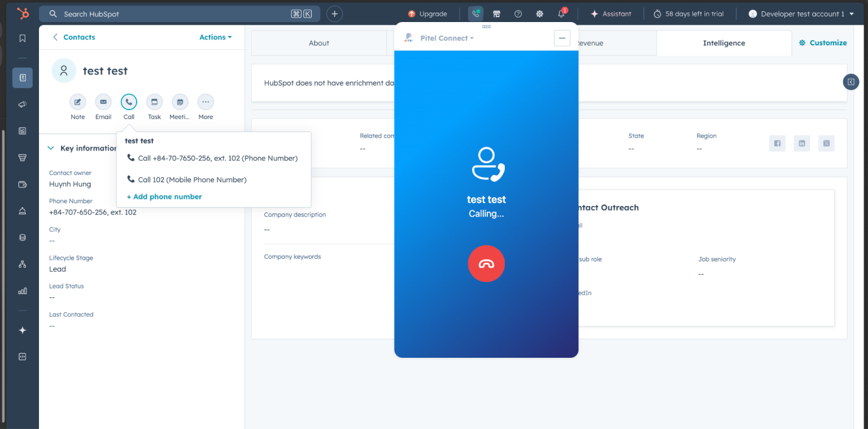Image resolution: width=868 pixels, height=429 pixels.
Task: Click 58 days left in trial
Action: tap(689, 14)
